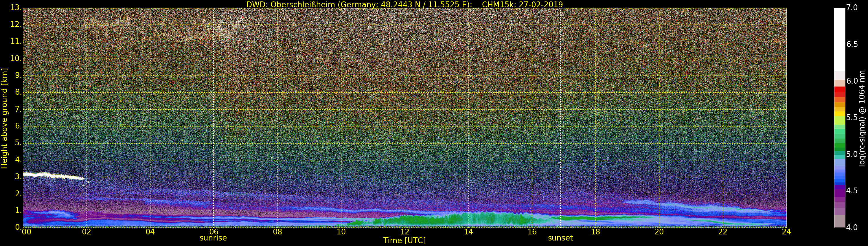The width and height of the screenshot is (868, 246).
Task: Click the 08 tick on the time axis
Action: [x=277, y=232]
